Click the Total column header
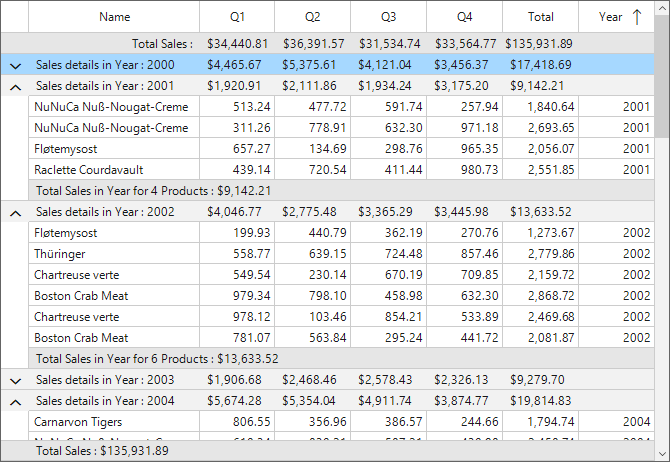Viewport: 670px width, 462px height. [x=540, y=17]
